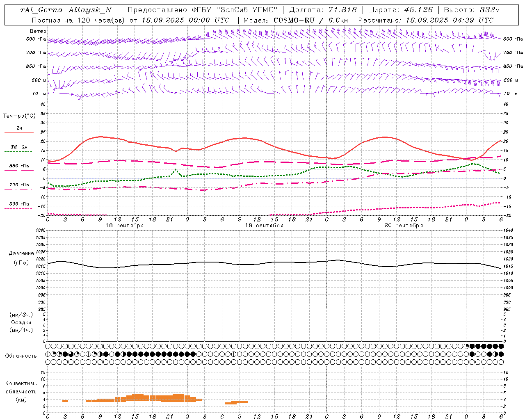
Task: Click the 18 сентября date label
Action: pyautogui.click(x=125, y=226)
